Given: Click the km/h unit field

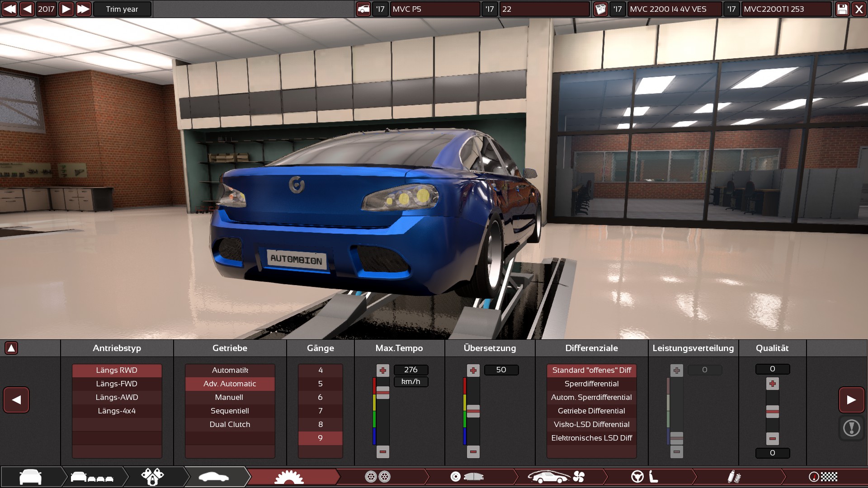Looking at the screenshot, I should [411, 382].
